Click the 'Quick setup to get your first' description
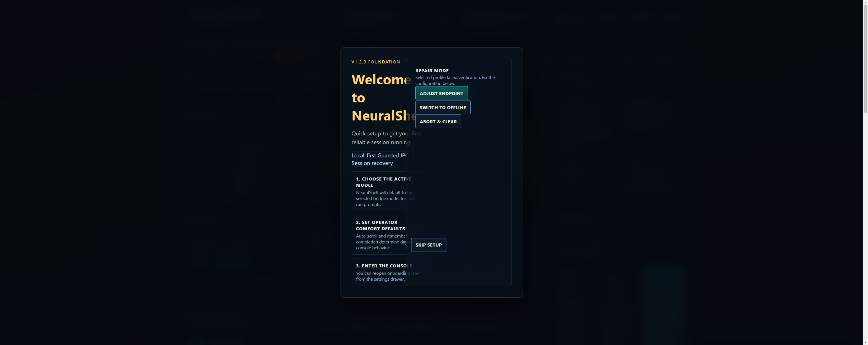Screen dimensions: 868x345 [x=386, y=138]
